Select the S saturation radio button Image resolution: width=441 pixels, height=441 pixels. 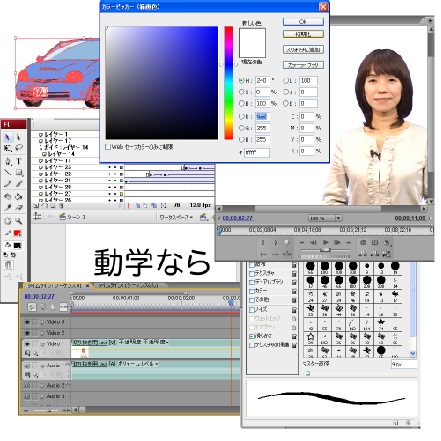click(242, 92)
